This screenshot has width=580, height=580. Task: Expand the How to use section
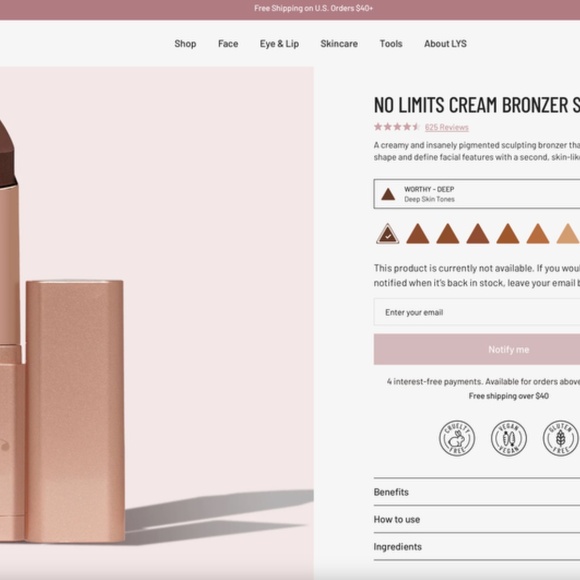[477, 519]
